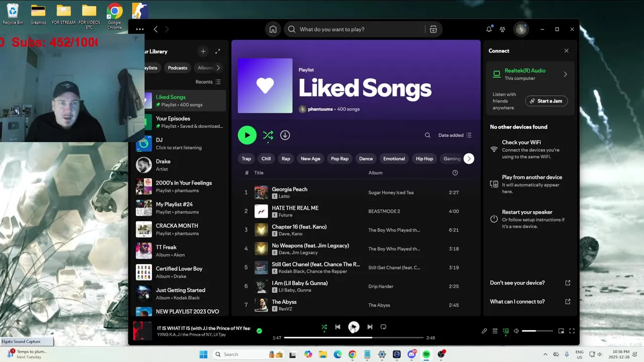
Task: Toggle shuffle for Liked Songs playlist
Action: 268,135
